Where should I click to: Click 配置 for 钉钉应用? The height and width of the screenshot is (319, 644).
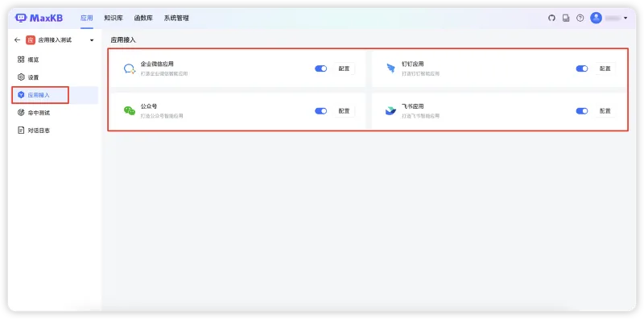[605, 68]
